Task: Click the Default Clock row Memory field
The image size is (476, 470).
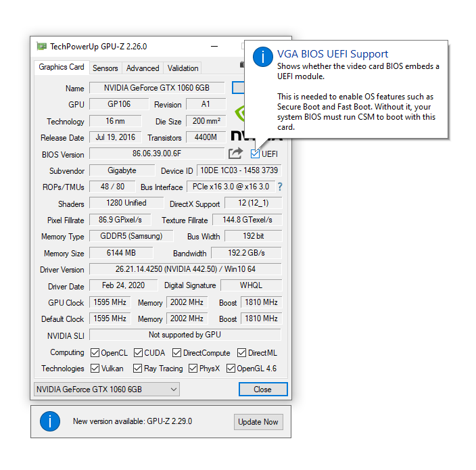Action: [x=187, y=319]
